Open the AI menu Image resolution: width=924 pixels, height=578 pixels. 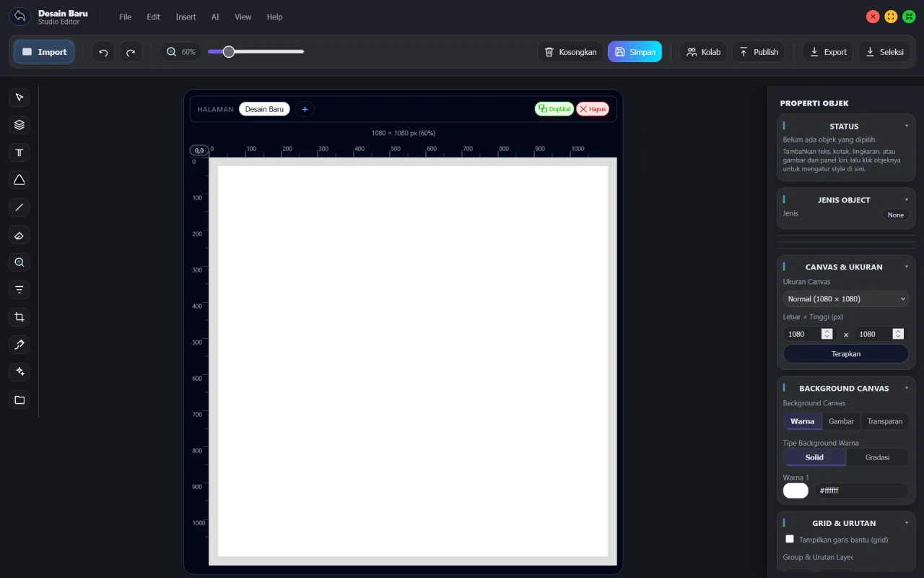tap(215, 17)
